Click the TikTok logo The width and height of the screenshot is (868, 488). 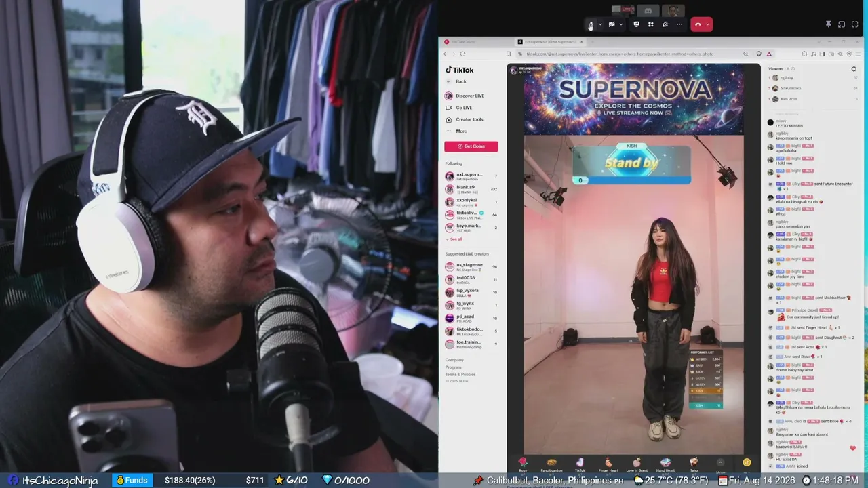click(x=460, y=70)
